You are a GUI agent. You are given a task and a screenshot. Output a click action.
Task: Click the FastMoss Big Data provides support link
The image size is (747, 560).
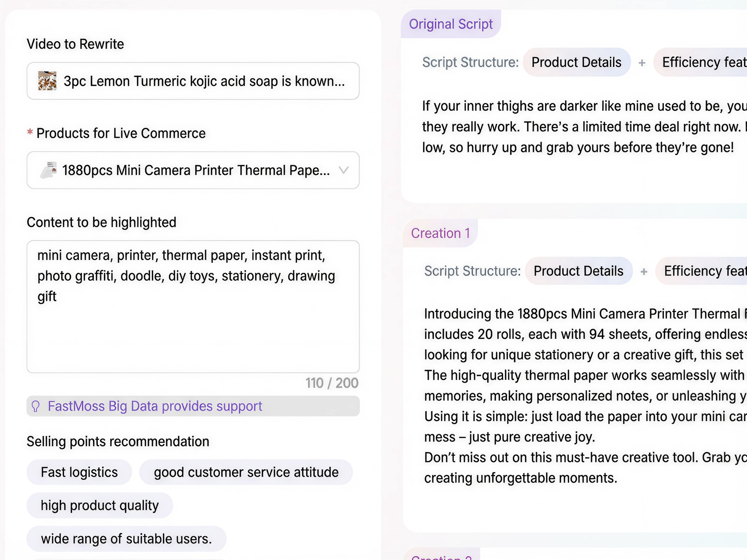pos(155,406)
